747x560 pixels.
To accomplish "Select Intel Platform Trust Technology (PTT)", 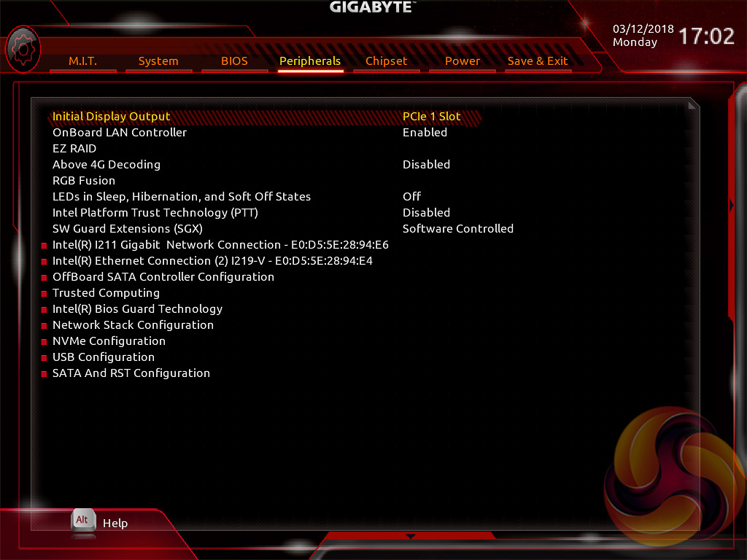I will 155,213.
